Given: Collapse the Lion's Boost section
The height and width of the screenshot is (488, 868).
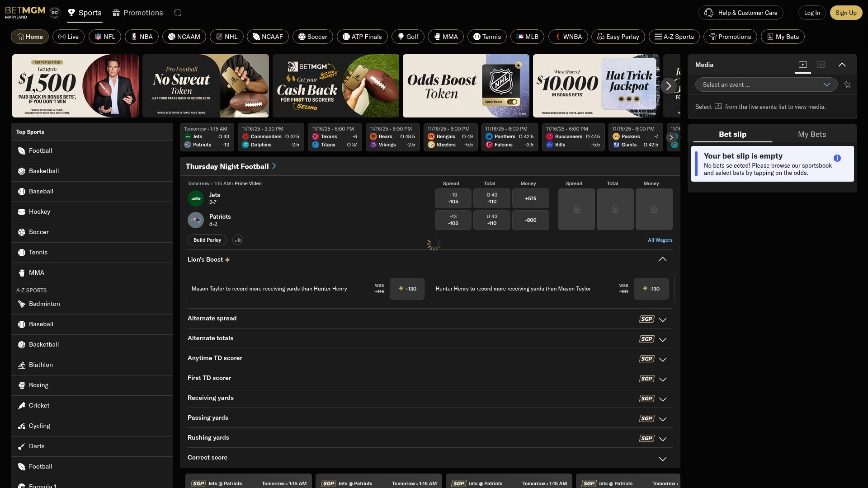Looking at the screenshot, I should (663, 259).
